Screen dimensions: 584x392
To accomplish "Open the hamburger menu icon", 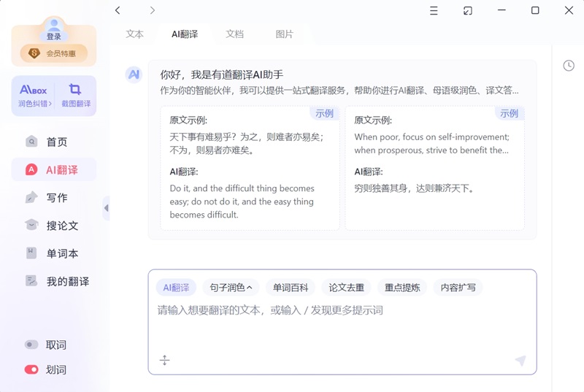I will [434, 10].
